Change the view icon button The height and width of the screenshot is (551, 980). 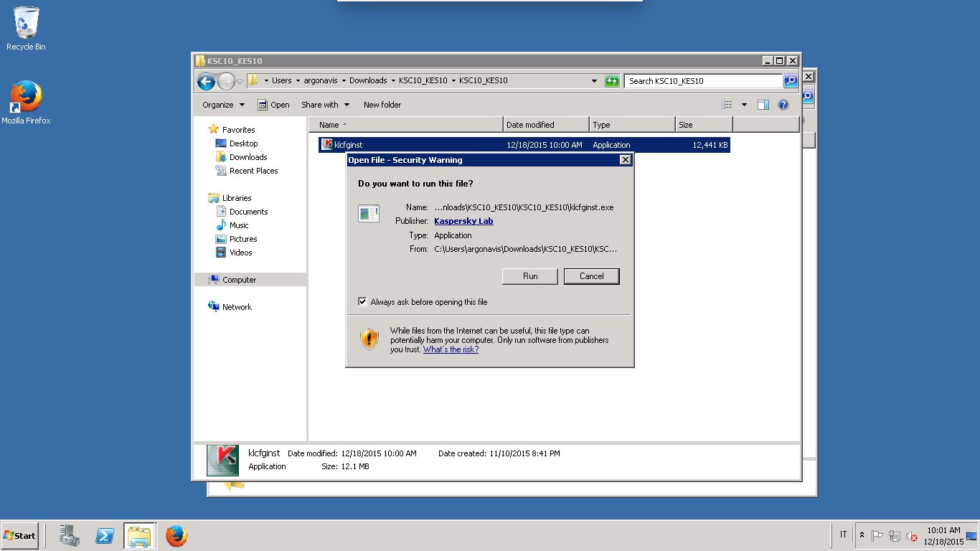[727, 105]
